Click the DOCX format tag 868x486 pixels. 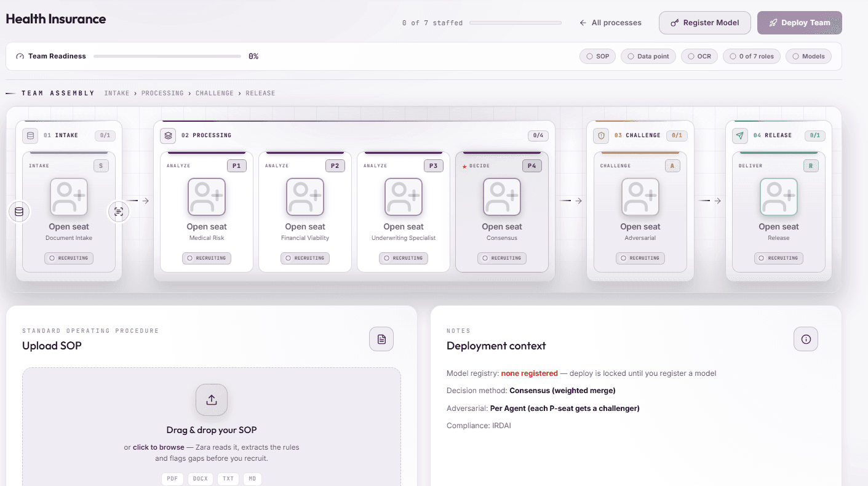coord(201,479)
